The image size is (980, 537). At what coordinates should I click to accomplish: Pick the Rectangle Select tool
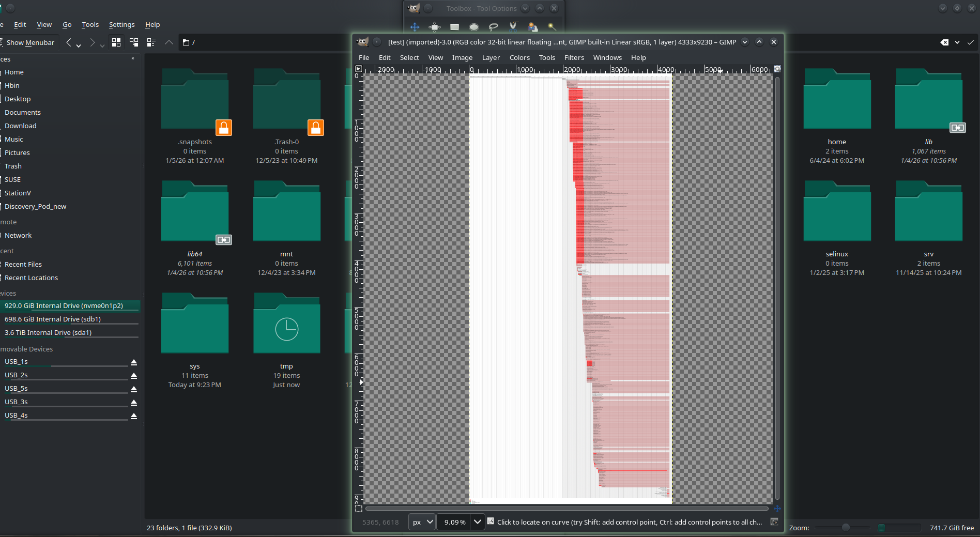(454, 27)
